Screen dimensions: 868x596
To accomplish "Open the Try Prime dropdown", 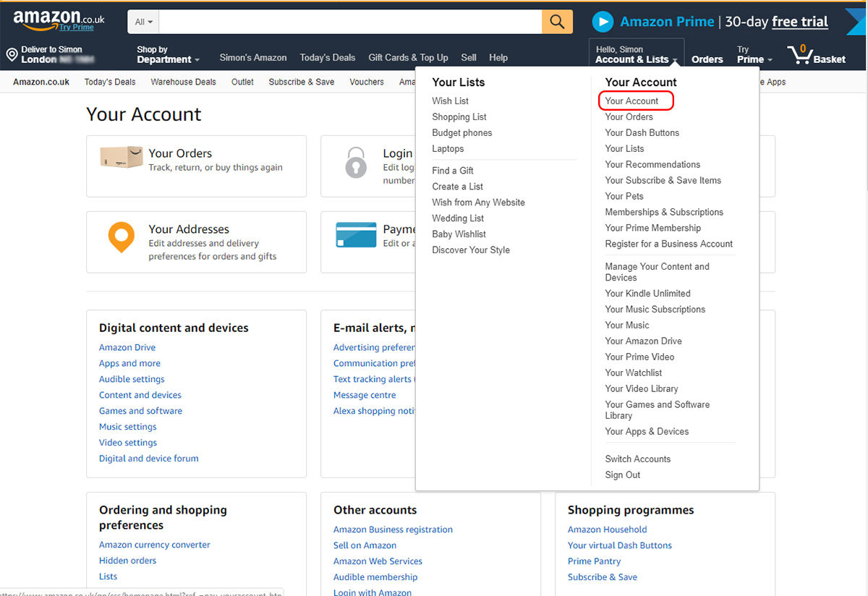I will click(x=752, y=53).
